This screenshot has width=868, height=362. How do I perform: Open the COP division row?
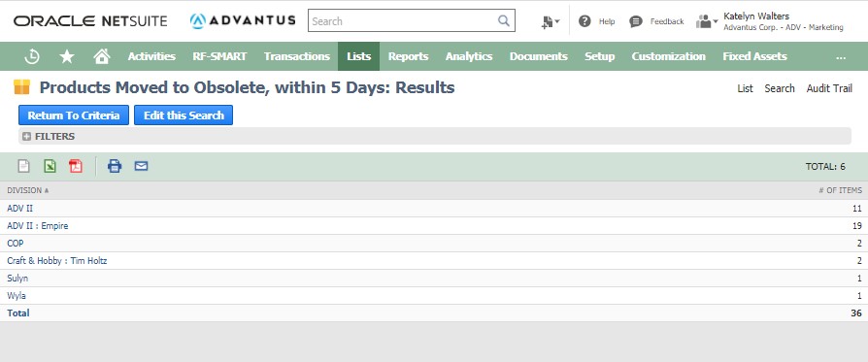(x=16, y=243)
